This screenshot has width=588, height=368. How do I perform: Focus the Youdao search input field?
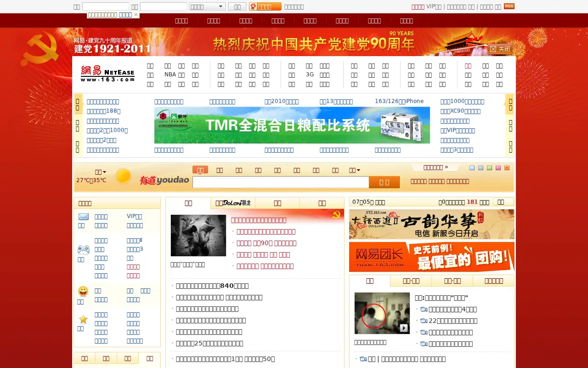click(x=281, y=183)
